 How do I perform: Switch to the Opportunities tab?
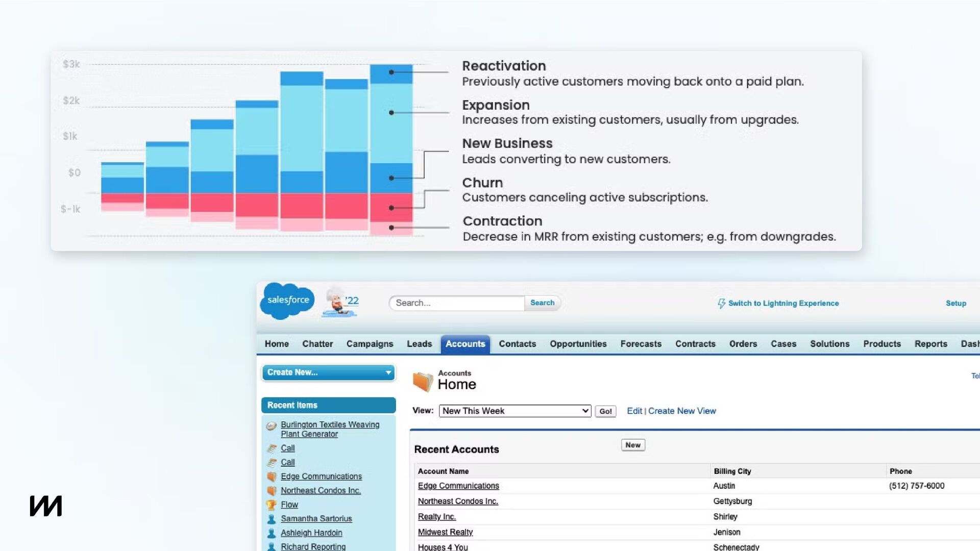pyautogui.click(x=578, y=344)
